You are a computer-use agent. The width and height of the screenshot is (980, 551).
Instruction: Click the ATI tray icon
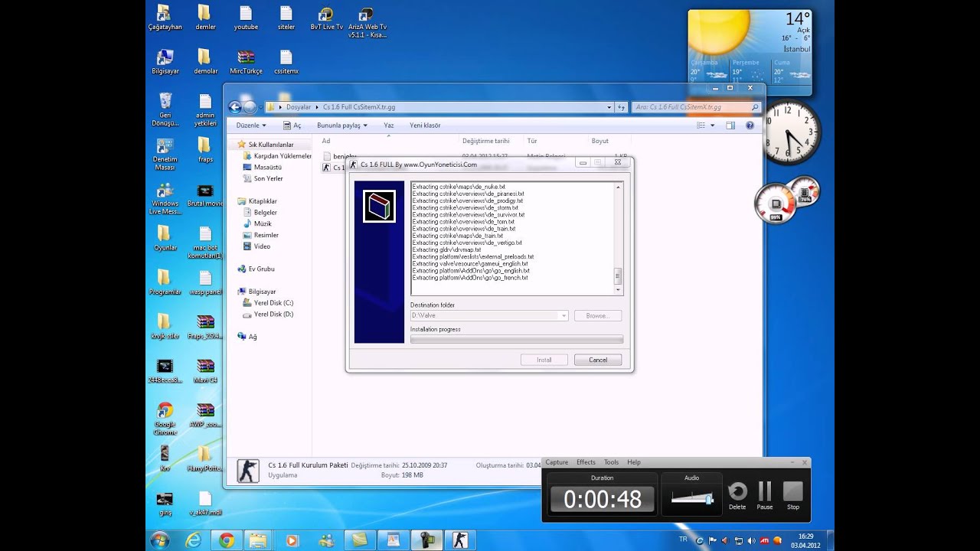click(x=764, y=540)
